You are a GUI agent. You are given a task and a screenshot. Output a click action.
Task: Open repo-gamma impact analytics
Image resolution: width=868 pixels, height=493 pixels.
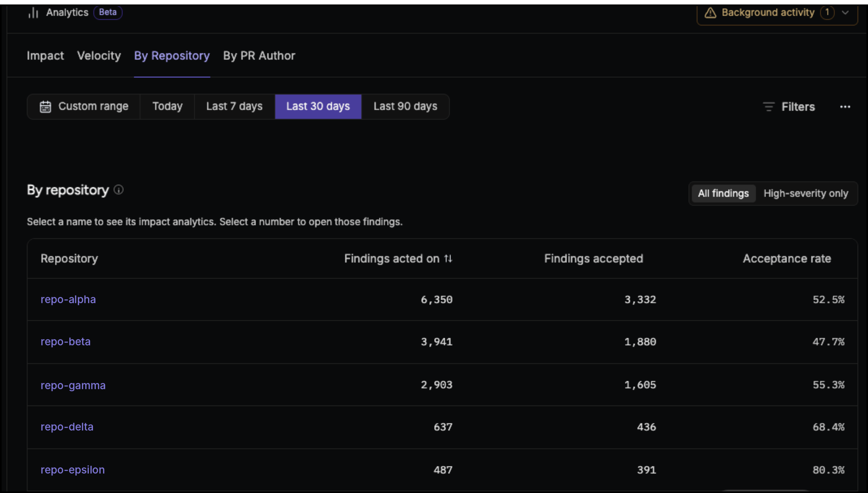point(73,385)
